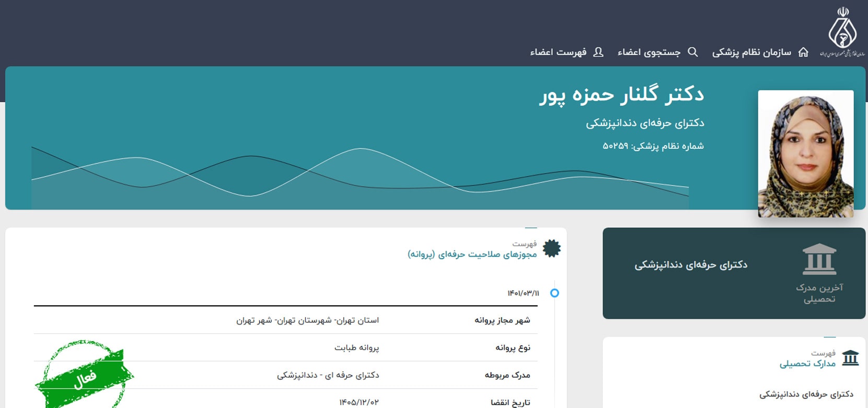Click the medical council number ۵۰۲۵۹
Viewport: 868px width, 408px height.
(615, 146)
